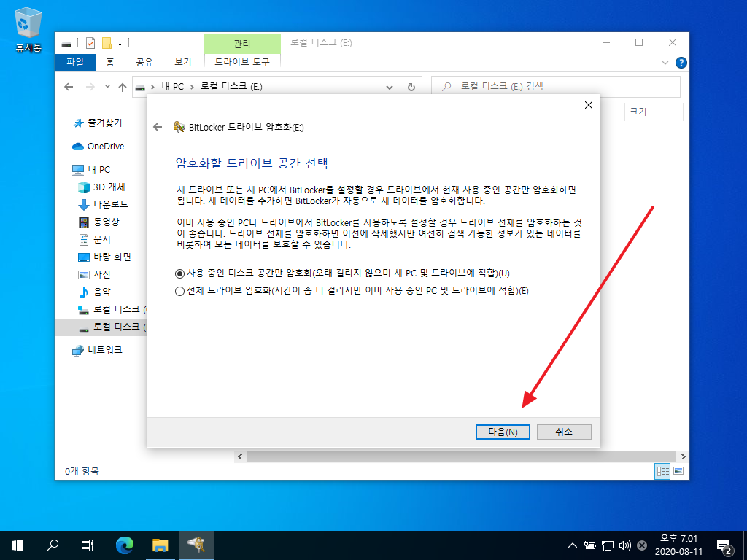The image size is (747, 560).
Task: Open the Customize Quick Access Toolbar dropdown
Action: point(120,44)
